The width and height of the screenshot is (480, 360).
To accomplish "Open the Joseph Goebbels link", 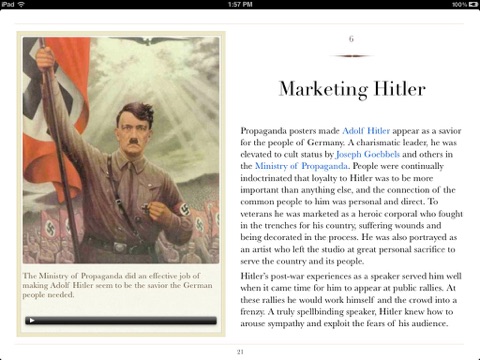I will 368,154.
